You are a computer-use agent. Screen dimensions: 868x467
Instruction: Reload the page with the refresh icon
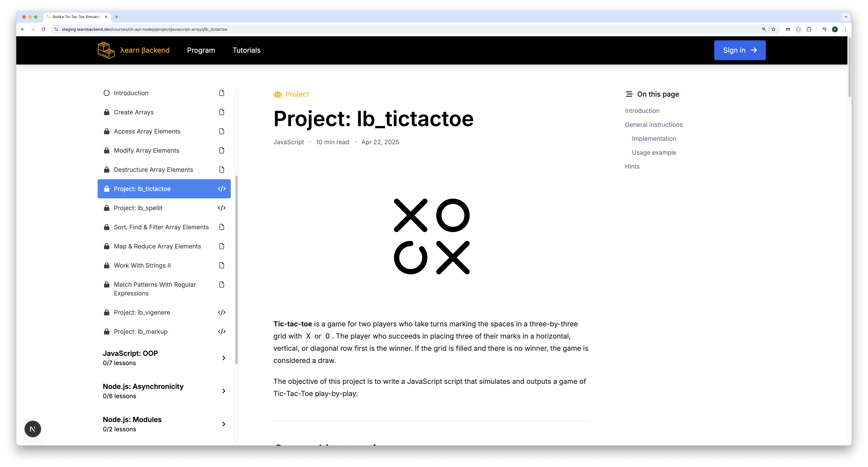44,29
